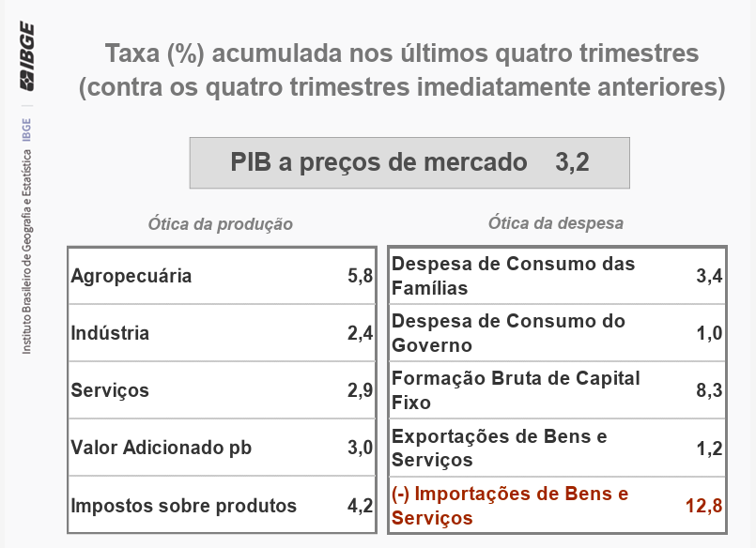The image size is (756, 548).
Task: Select the Agropecuária row label
Action: pos(131,276)
